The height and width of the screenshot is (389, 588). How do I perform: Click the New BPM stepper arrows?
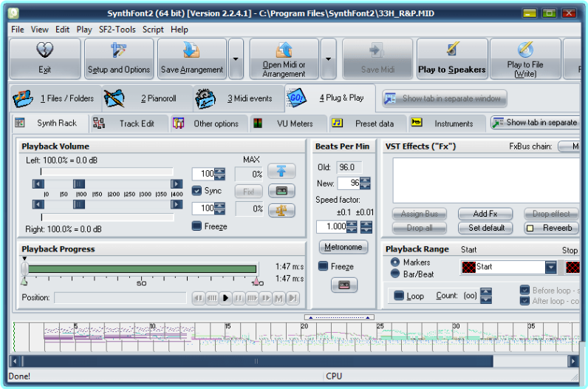click(365, 183)
